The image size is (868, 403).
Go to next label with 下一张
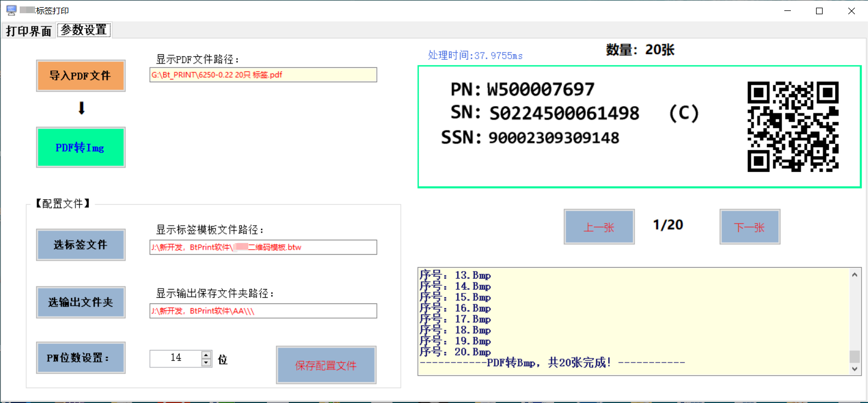750,227
